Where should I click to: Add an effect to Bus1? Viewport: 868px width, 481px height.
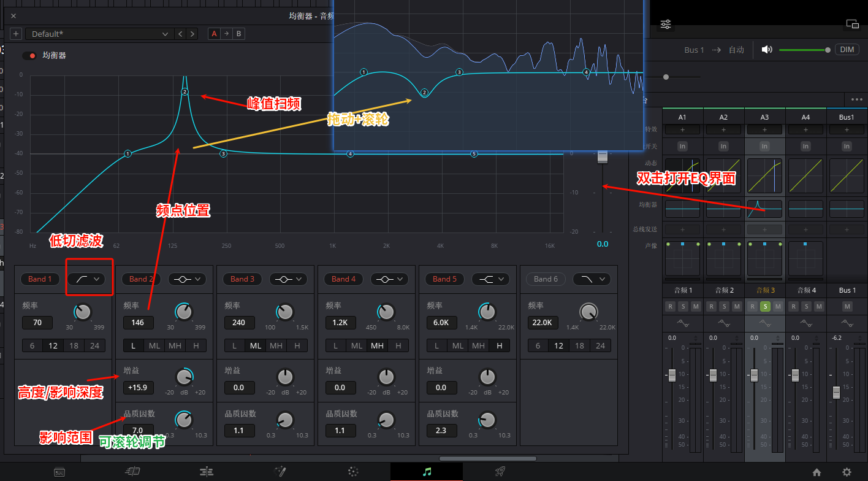pyautogui.click(x=847, y=130)
